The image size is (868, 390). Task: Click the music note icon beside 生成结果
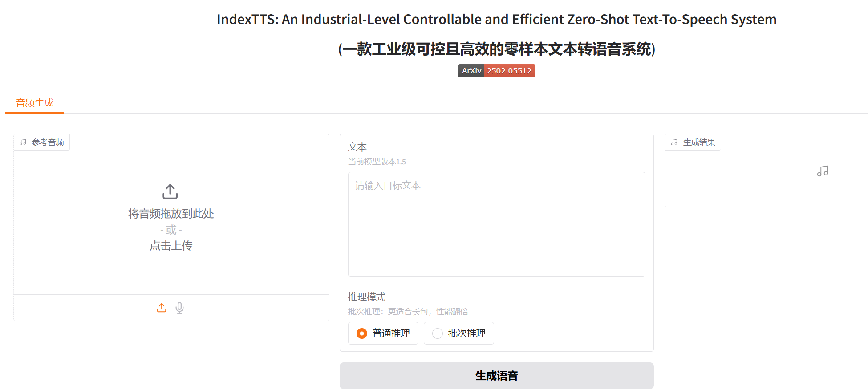tap(674, 142)
